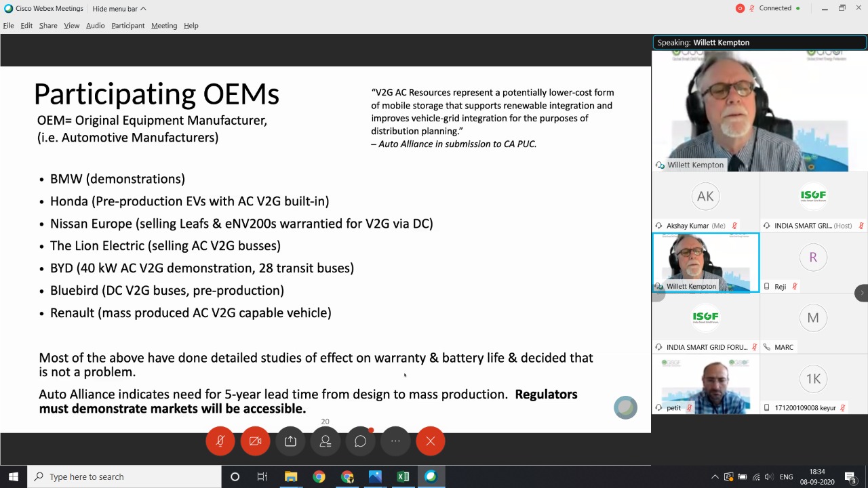Open the Participant menu

[127, 25]
